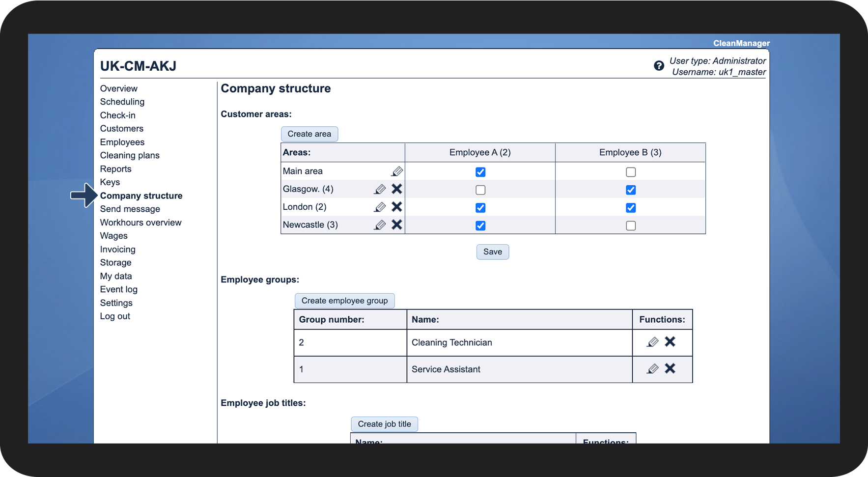Uncheck Main area for Employee A
This screenshot has width=868, height=477.
point(480,172)
